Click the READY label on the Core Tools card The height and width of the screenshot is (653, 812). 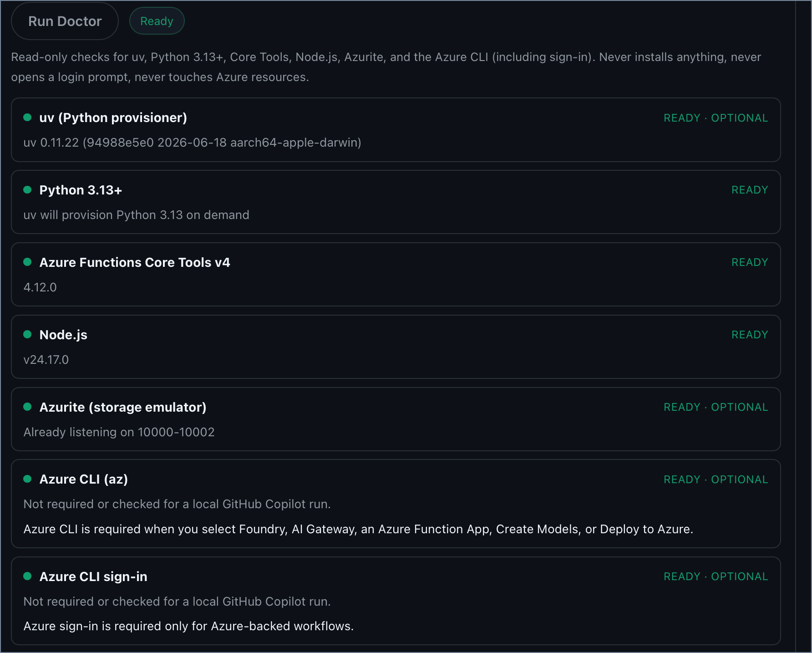pyautogui.click(x=750, y=262)
